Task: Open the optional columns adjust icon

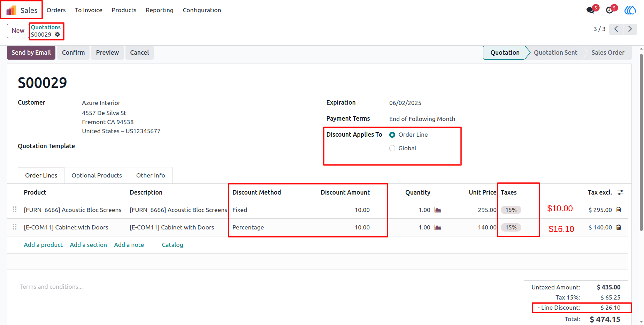Action: pos(621,192)
